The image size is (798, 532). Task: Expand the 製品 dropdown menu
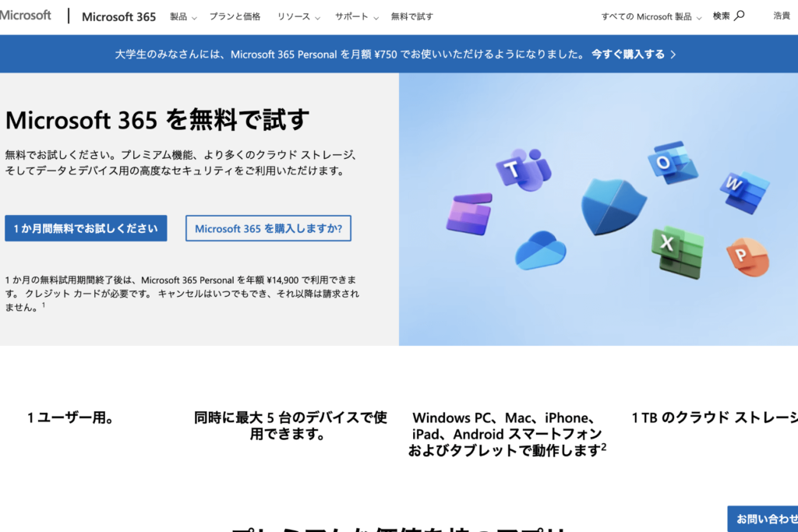(x=183, y=16)
